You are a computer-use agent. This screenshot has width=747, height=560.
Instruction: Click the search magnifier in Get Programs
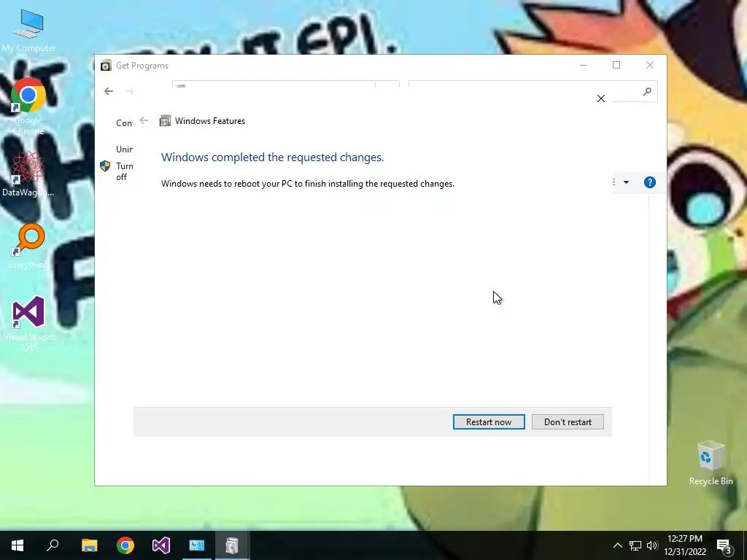647,91
